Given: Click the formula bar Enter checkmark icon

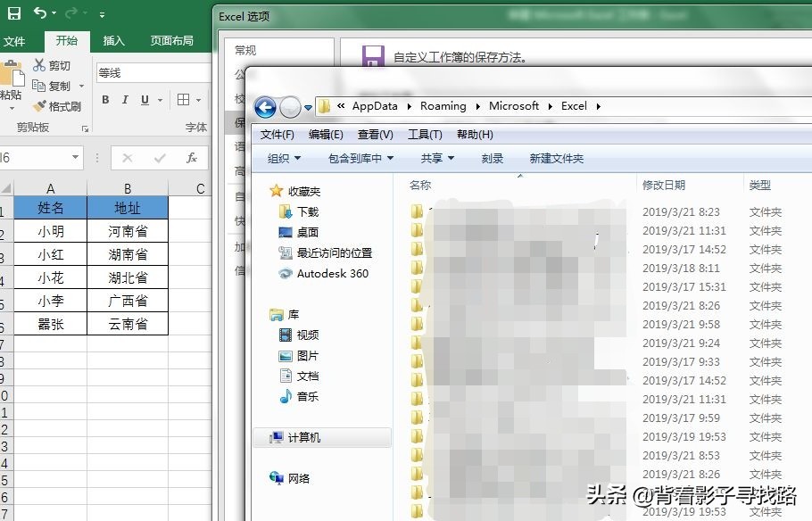Looking at the screenshot, I should tap(160, 158).
